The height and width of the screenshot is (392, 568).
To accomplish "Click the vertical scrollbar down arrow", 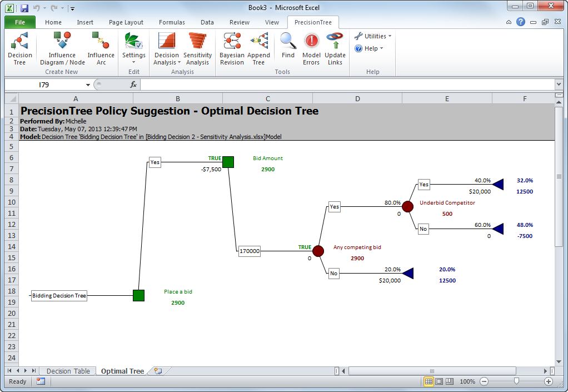I will coord(559,361).
